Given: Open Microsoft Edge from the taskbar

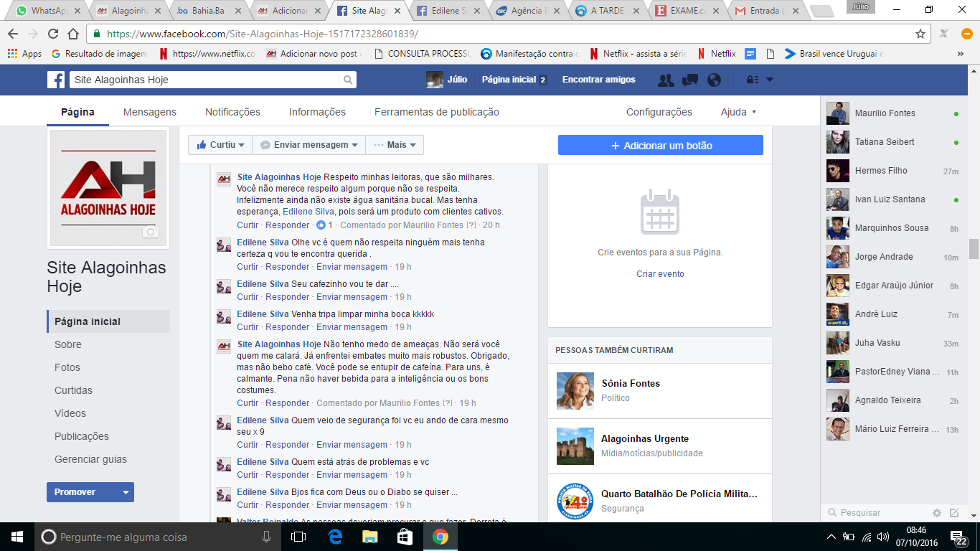Looking at the screenshot, I should coord(335,537).
